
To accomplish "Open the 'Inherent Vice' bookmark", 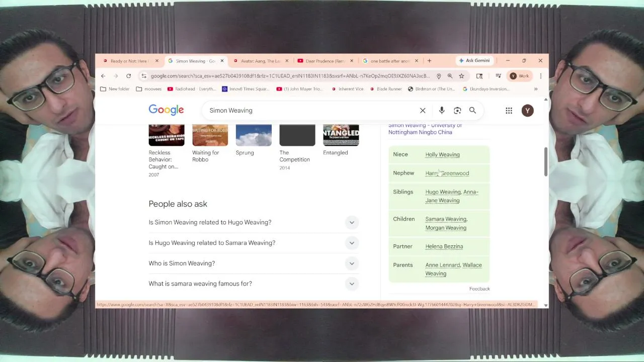I will tap(348, 89).
